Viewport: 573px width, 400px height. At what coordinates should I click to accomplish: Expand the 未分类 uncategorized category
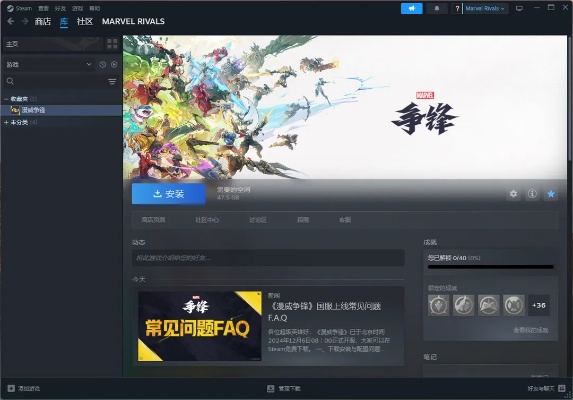[x=6, y=122]
